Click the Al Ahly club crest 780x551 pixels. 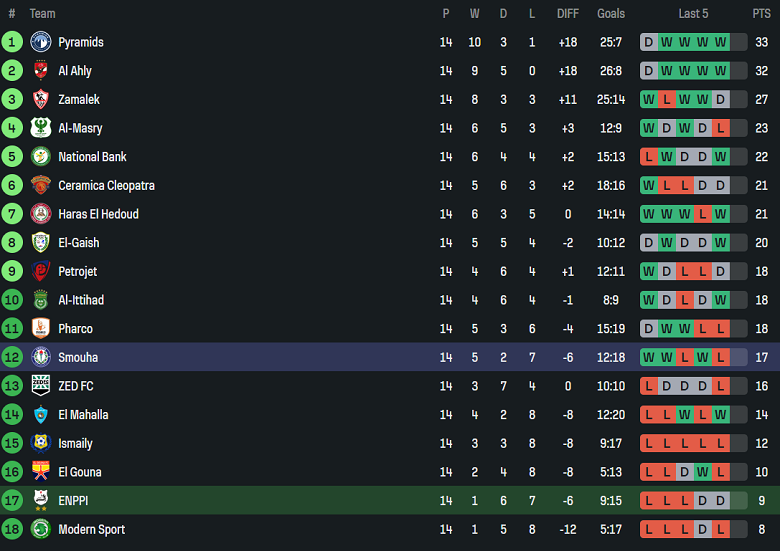click(41, 71)
